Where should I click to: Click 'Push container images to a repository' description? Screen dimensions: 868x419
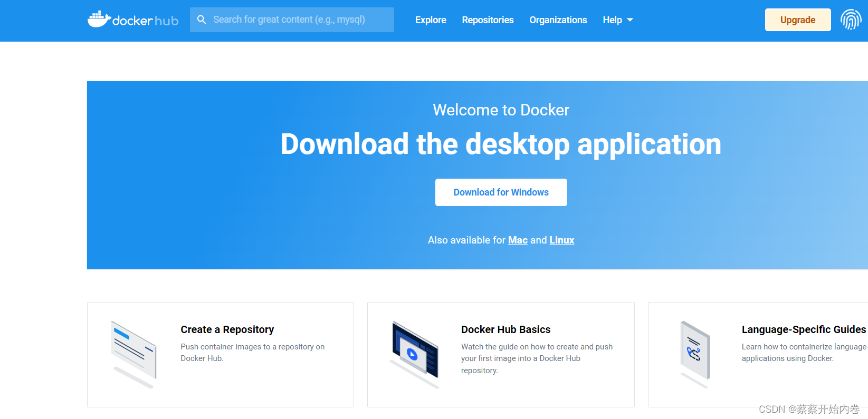point(253,352)
